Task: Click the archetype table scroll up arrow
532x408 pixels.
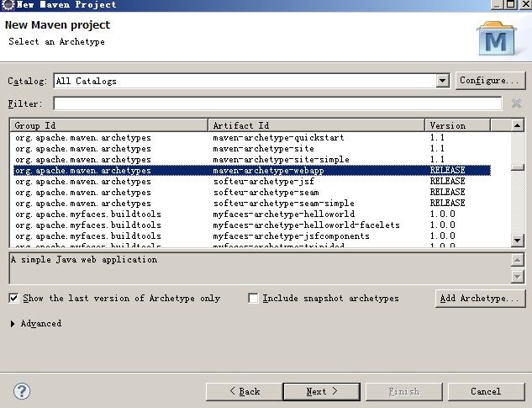Action: (x=518, y=125)
